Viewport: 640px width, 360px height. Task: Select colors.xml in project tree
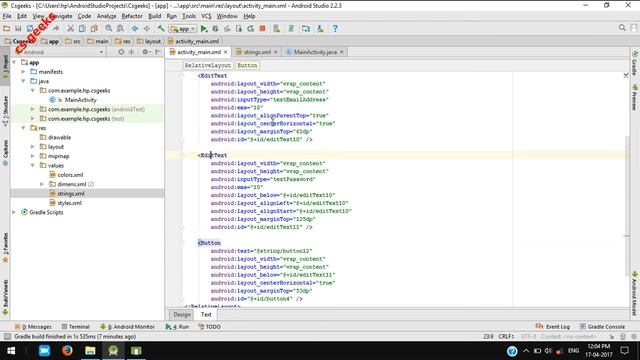[70, 175]
